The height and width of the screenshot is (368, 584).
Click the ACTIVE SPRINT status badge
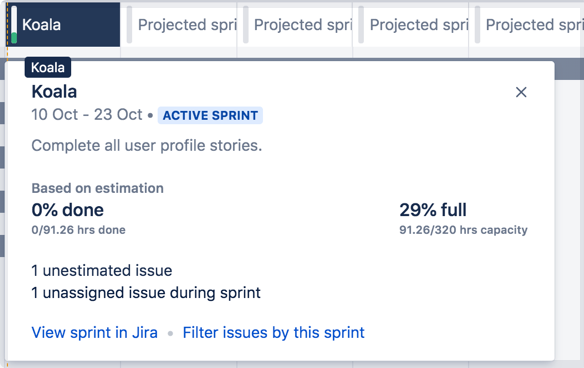pyautogui.click(x=210, y=115)
